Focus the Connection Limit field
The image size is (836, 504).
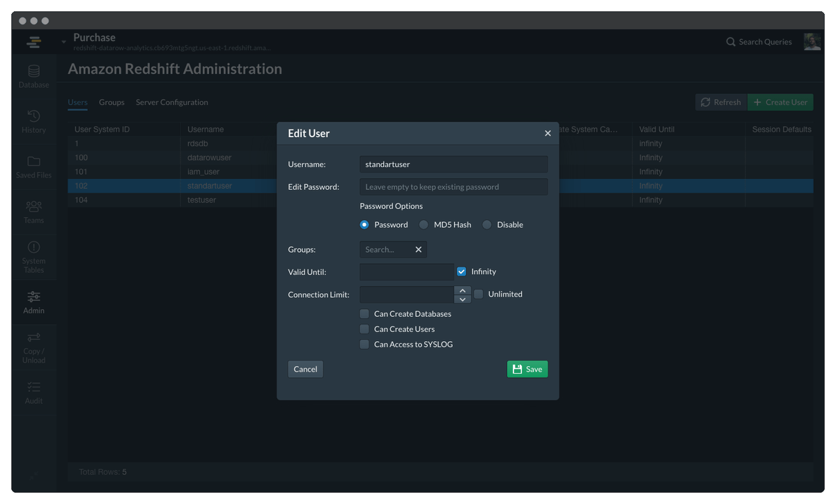[x=407, y=294]
